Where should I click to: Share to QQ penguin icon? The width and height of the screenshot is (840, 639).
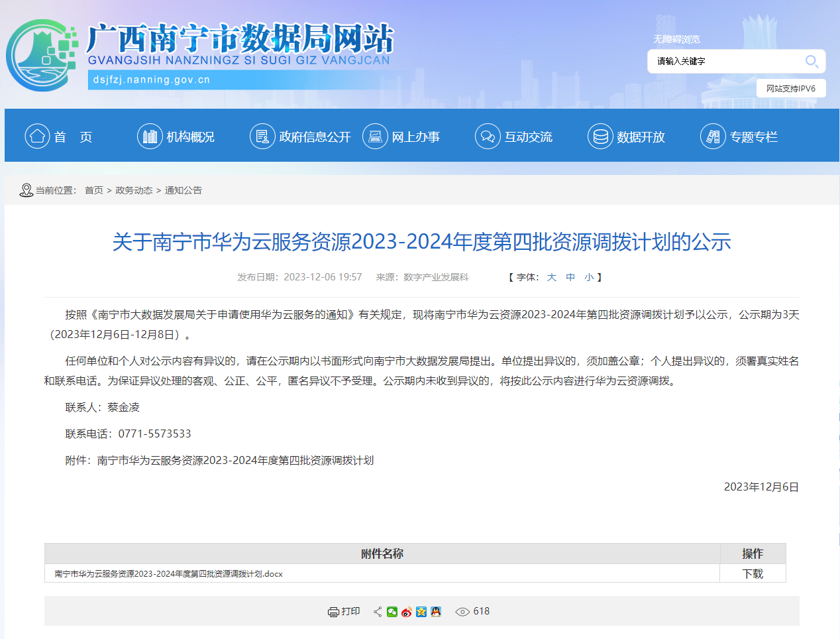click(436, 612)
